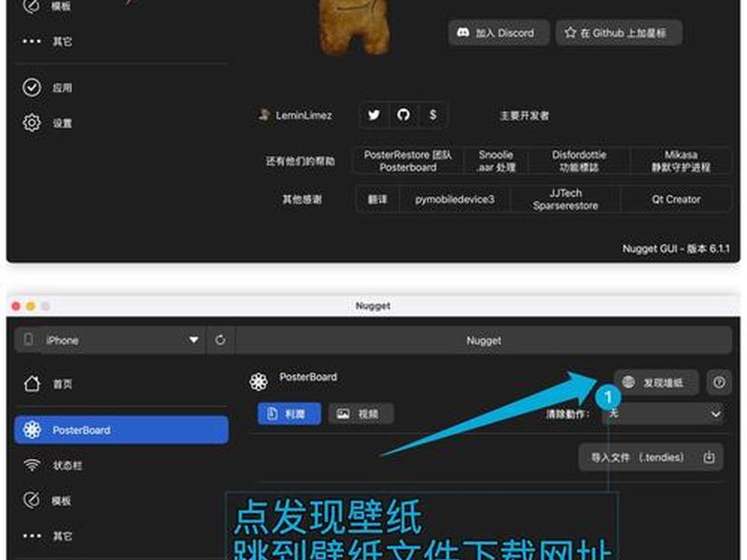
Task: Open 模板 in lower window sidebar
Action: (x=121, y=500)
